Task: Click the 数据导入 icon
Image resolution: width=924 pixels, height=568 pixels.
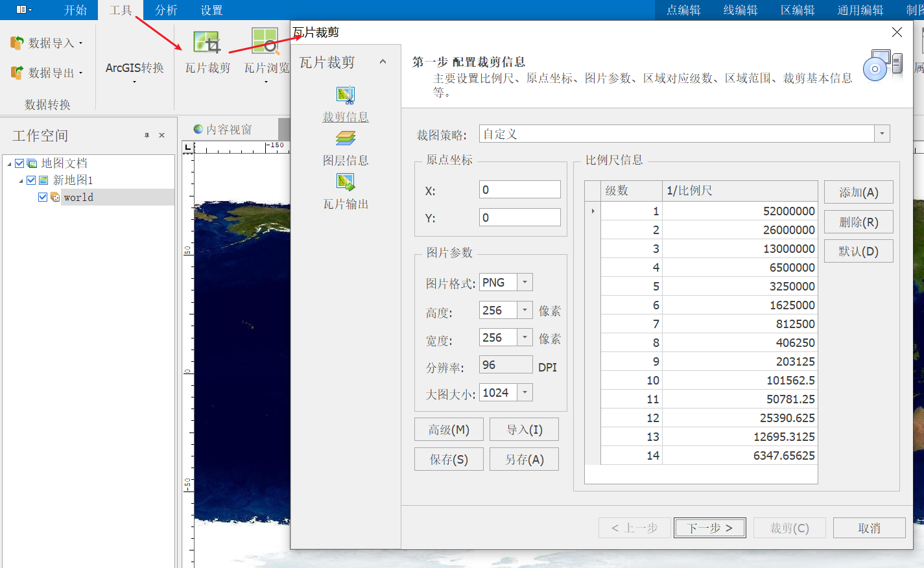Action: tap(18, 43)
